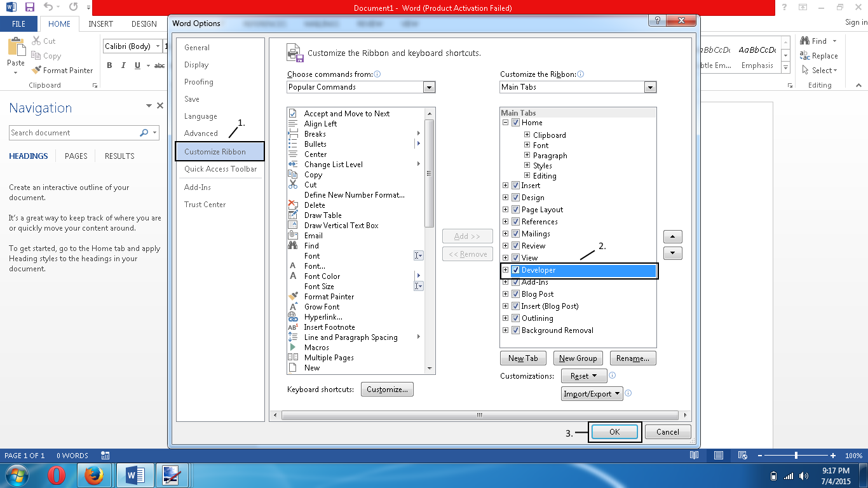Move selected tab down with arrow button
Viewport: 868px width, 488px height.
672,253
